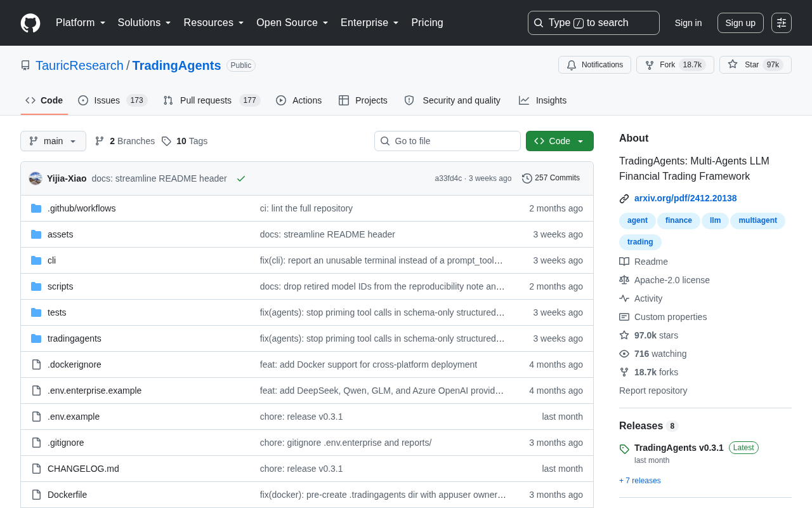Click the CHANGELOG.md file icon
Image resolution: width=812 pixels, height=508 pixels.
(36, 469)
